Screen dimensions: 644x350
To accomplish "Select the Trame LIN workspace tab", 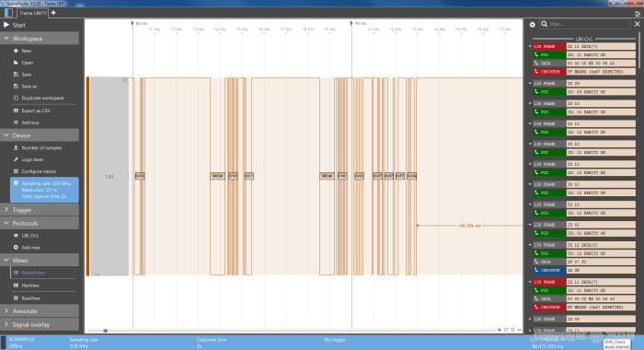I will click(32, 13).
